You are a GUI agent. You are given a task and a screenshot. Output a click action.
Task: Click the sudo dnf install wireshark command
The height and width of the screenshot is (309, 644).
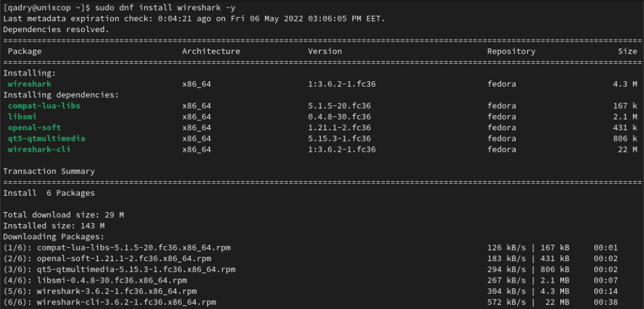(165, 8)
